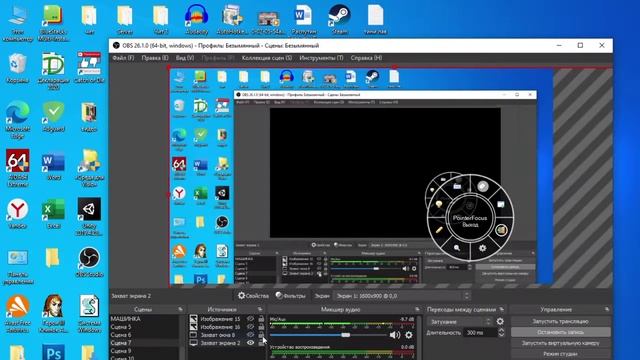Click the OBS preview canvas area

click(361, 176)
